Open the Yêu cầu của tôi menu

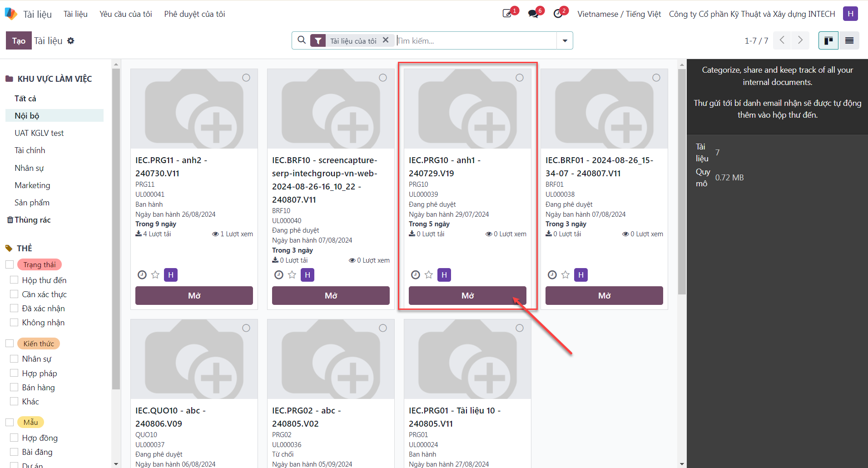pyautogui.click(x=126, y=14)
